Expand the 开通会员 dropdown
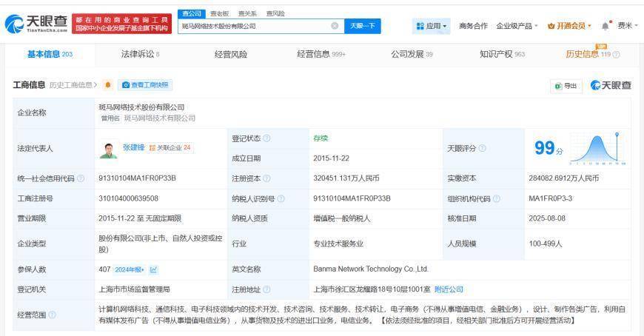The height and width of the screenshot is (336, 644). 569,26
